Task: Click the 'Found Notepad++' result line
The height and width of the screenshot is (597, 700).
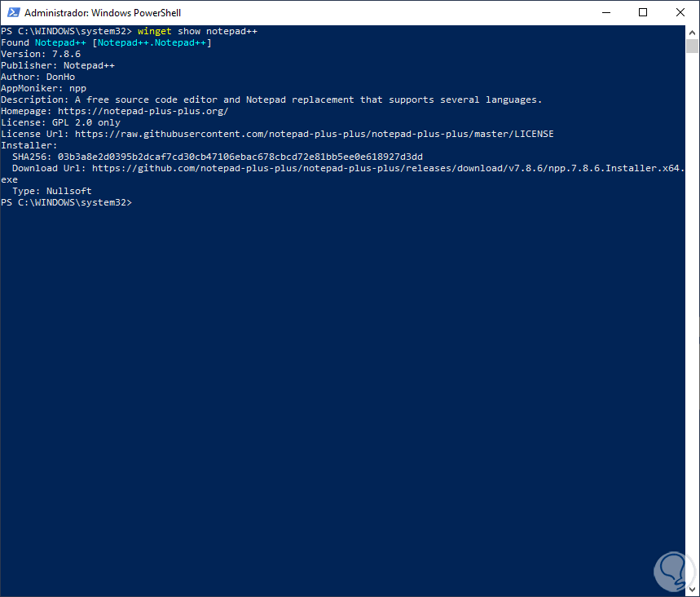Action: (x=106, y=42)
